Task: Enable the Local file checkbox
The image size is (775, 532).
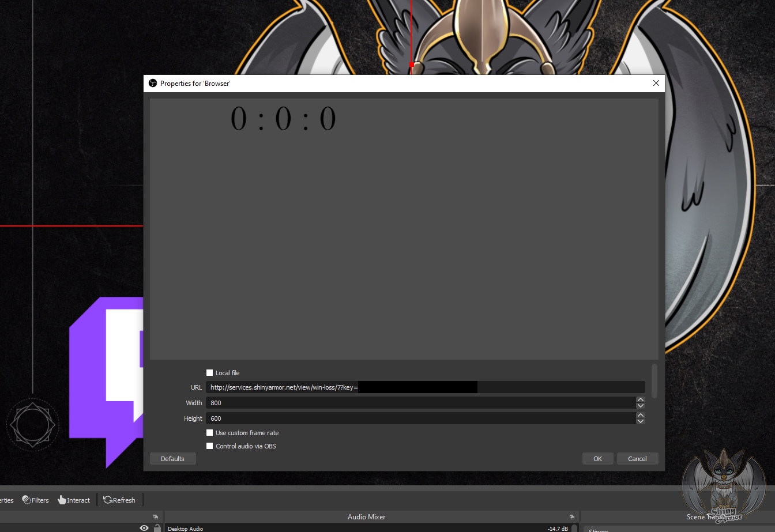Action: tap(210, 373)
